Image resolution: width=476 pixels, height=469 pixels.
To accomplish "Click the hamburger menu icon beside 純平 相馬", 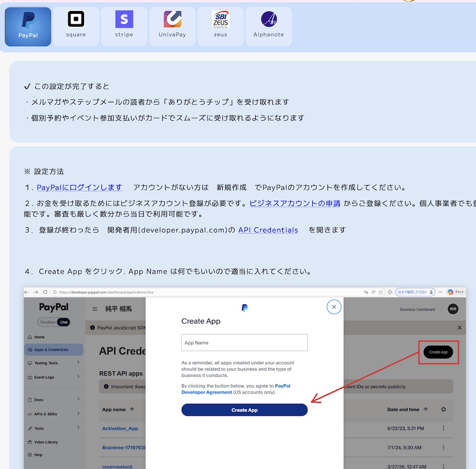I will [x=95, y=309].
